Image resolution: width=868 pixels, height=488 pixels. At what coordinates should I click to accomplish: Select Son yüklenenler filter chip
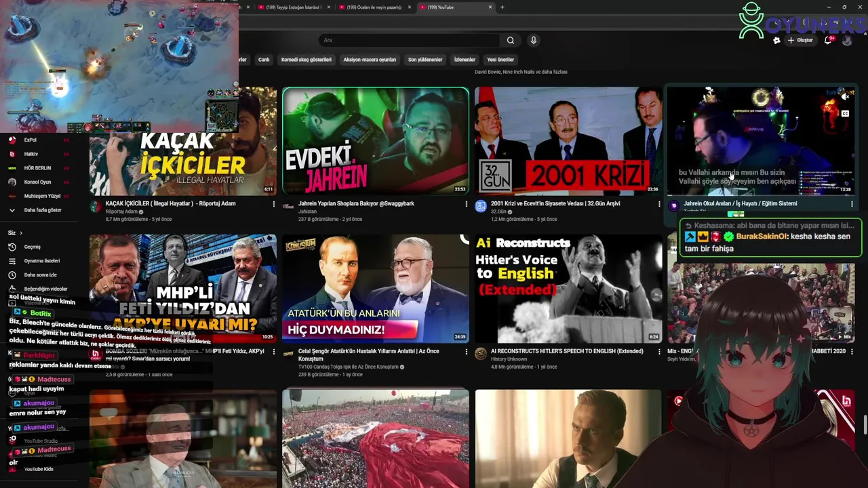click(x=425, y=60)
